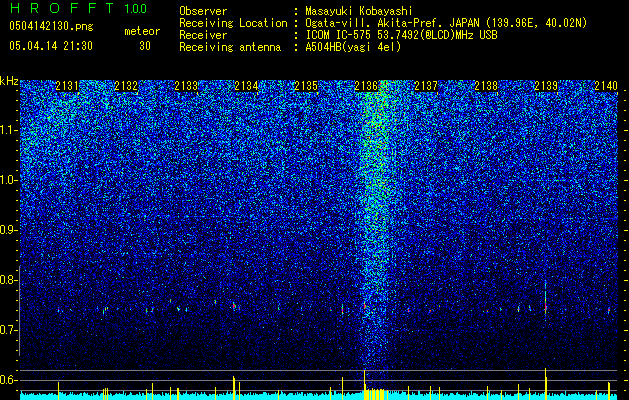
Task: Click the 1.1 frequency axis label
Action: (9, 130)
